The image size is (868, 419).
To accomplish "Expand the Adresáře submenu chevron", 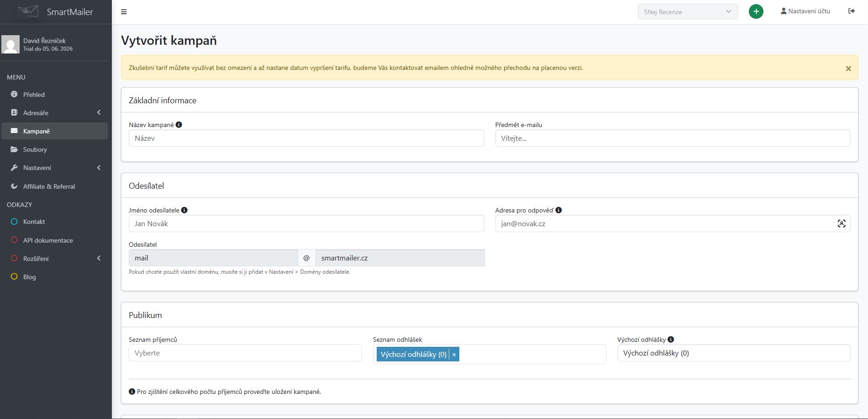I will click(x=99, y=112).
